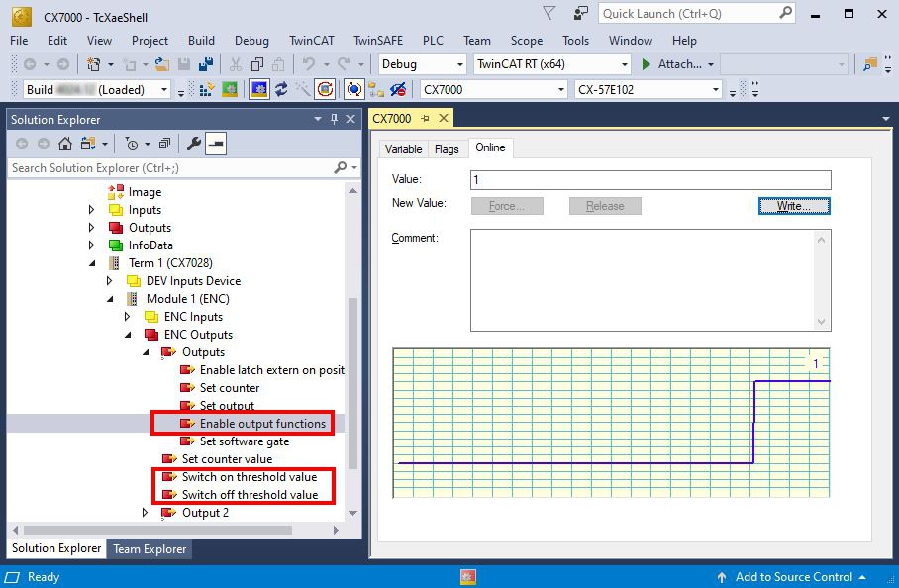Click the Find in Files icon
This screenshot has height=588, width=899.
point(870,64)
